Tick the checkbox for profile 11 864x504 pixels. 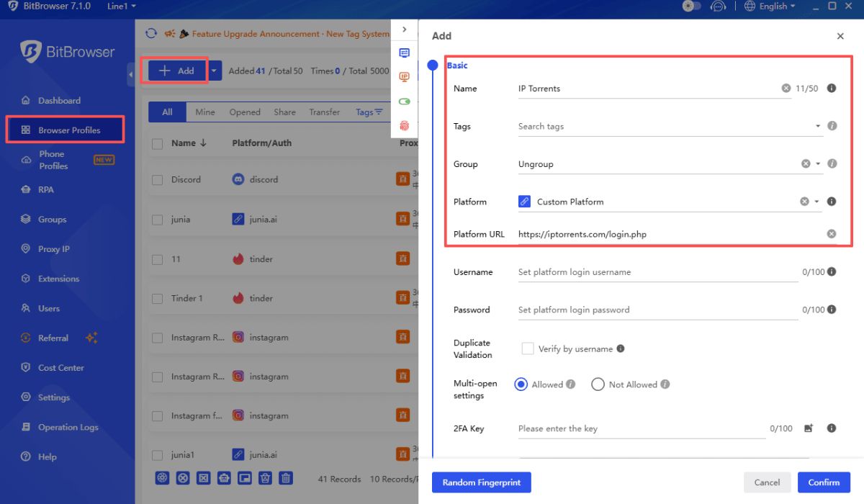[x=158, y=259]
